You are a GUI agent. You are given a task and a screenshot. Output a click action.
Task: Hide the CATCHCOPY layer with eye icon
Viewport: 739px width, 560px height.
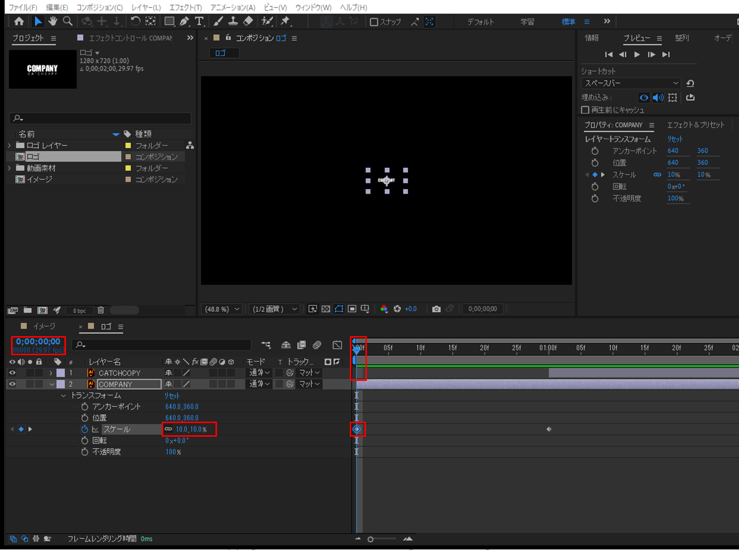click(x=12, y=373)
